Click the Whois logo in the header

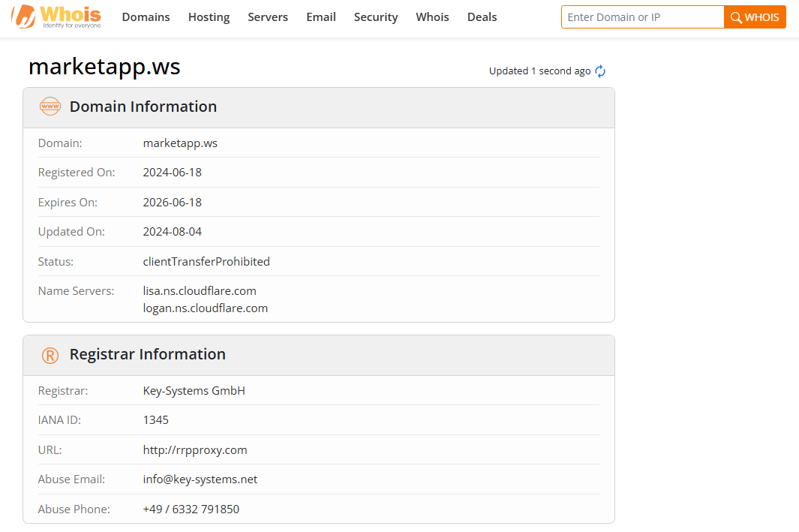(56, 17)
